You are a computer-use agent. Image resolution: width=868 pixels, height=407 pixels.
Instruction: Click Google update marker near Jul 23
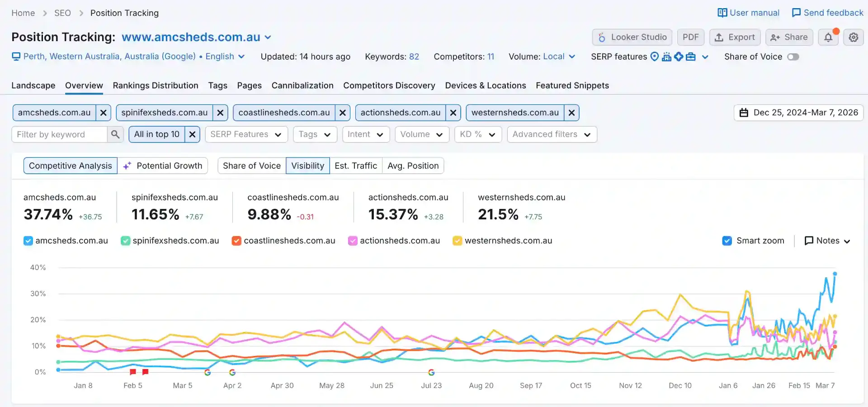coord(431,372)
